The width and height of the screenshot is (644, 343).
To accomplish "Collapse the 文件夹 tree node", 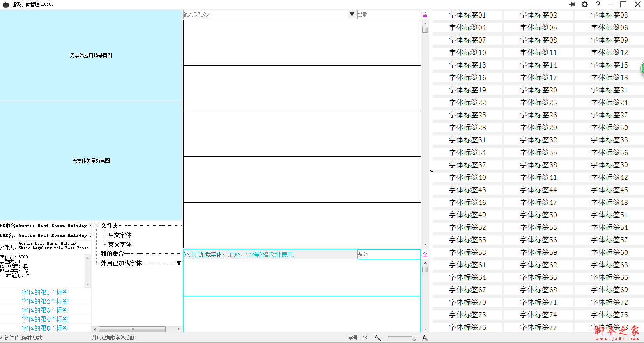I will 96,226.
